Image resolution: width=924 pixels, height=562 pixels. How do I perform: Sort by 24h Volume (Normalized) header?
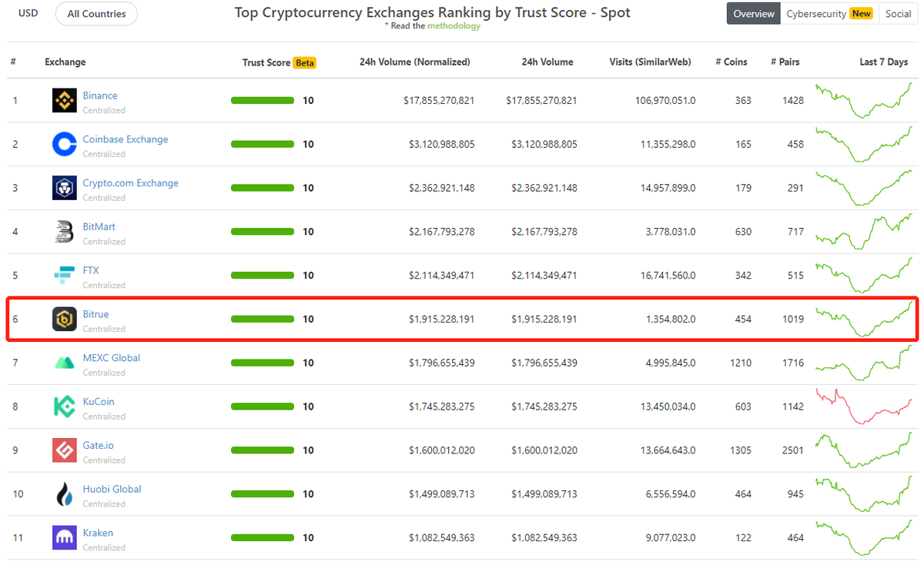pyautogui.click(x=414, y=62)
